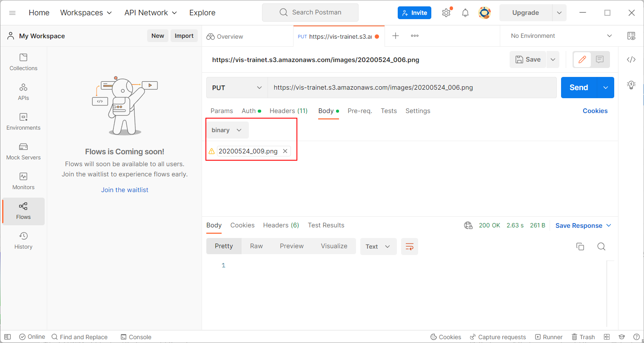Screen dimensions: 644x343
Task: Open the request Auth tab
Action: (251, 111)
